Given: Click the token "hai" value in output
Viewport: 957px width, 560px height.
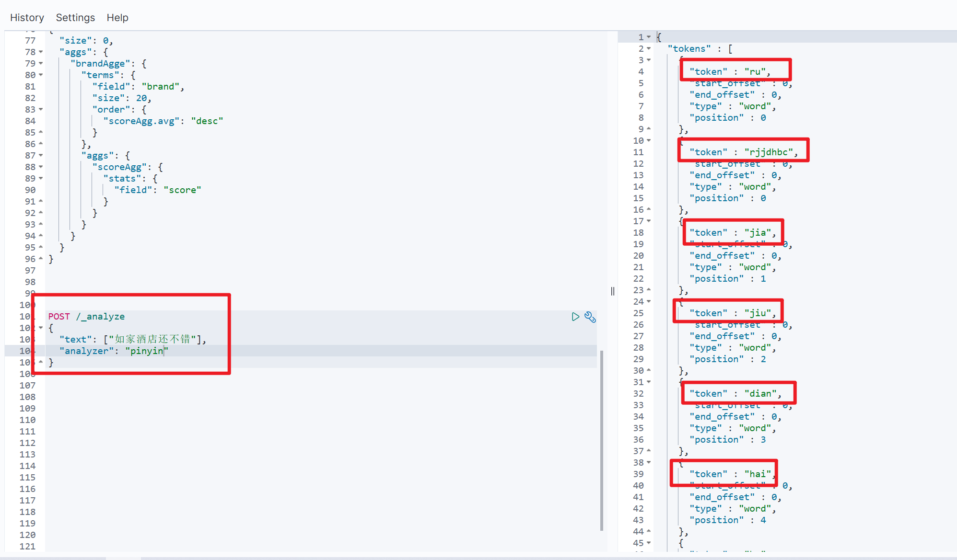Looking at the screenshot, I should click(758, 474).
